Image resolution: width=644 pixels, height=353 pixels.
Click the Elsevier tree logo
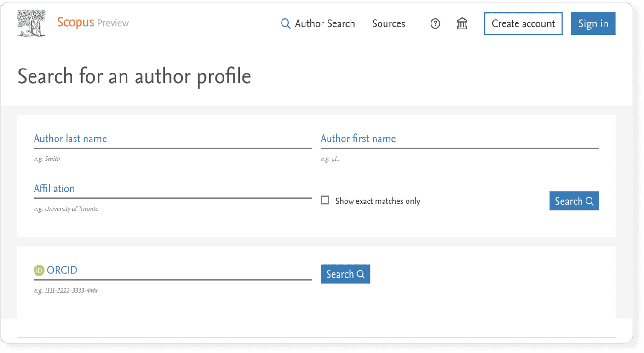click(x=30, y=22)
